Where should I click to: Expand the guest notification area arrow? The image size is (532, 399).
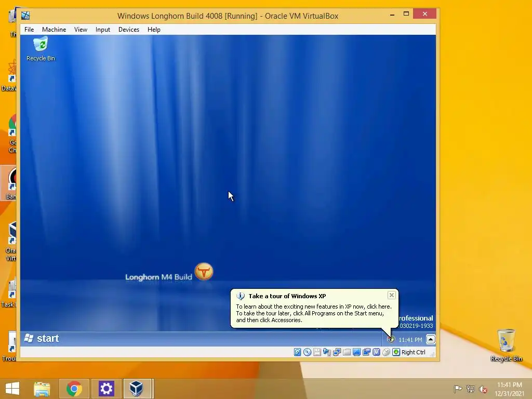point(431,339)
